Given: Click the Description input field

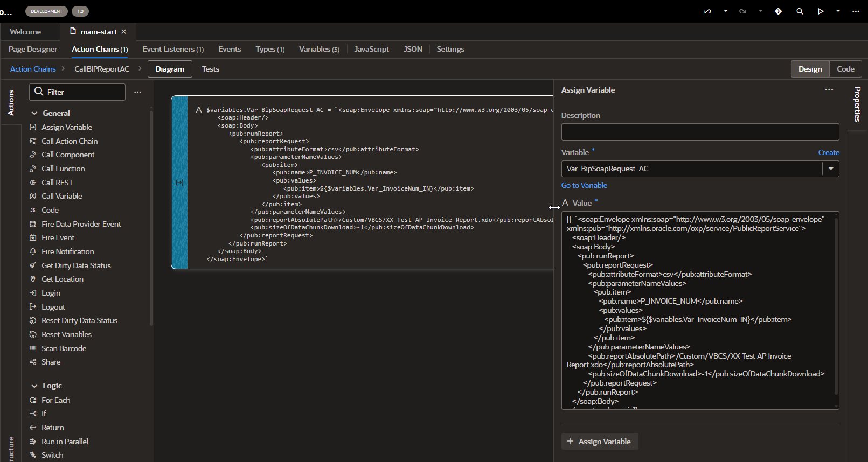Looking at the screenshot, I should coord(700,132).
